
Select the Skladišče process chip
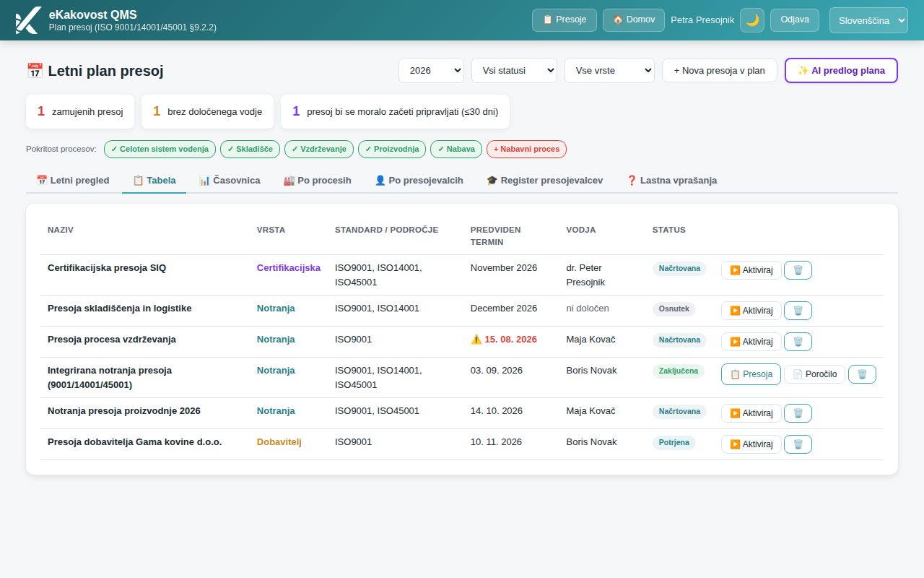coord(250,150)
